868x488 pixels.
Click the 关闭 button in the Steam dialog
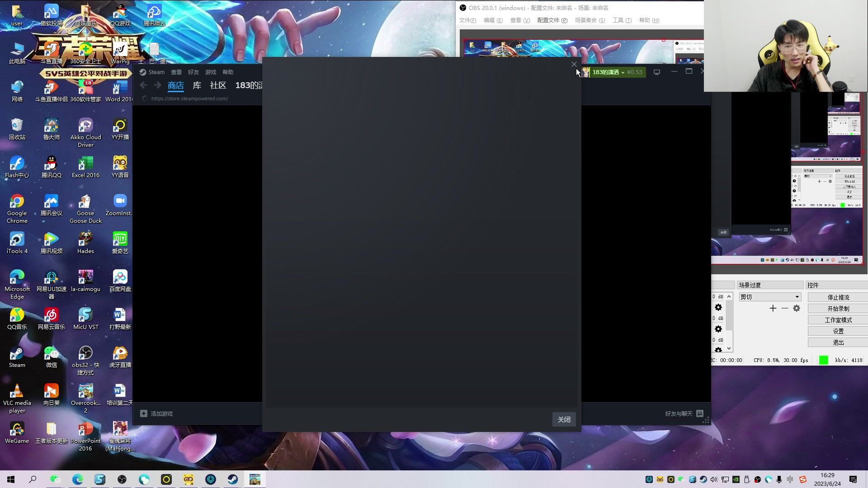coord(564,419)
